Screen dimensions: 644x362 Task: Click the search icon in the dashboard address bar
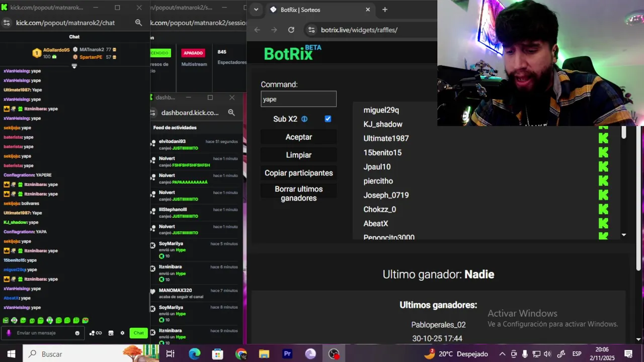(231, 113)
